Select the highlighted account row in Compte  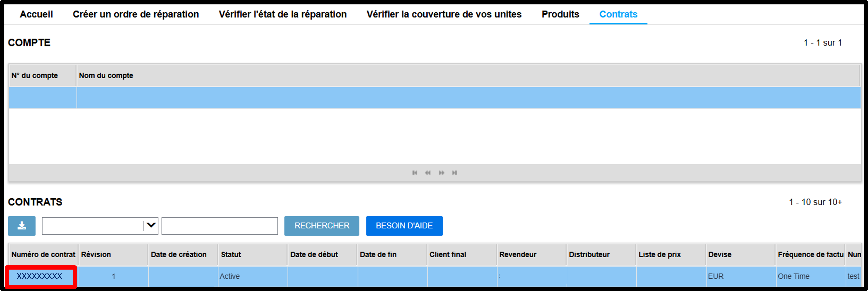(435, 98)
